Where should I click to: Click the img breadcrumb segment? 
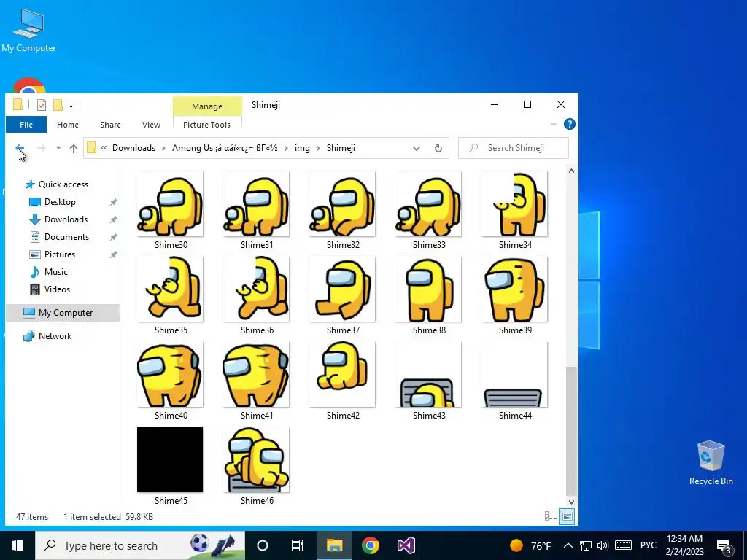point(302,148)
